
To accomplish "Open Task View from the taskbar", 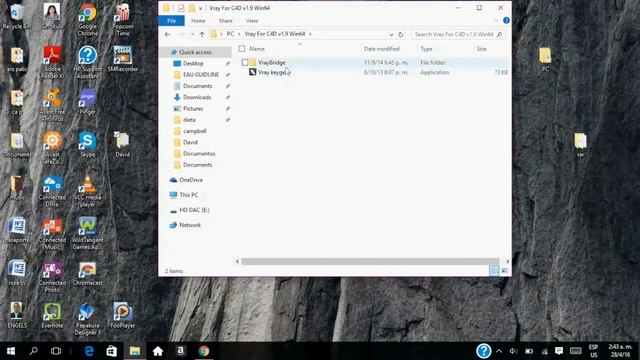I will [56, 351].
